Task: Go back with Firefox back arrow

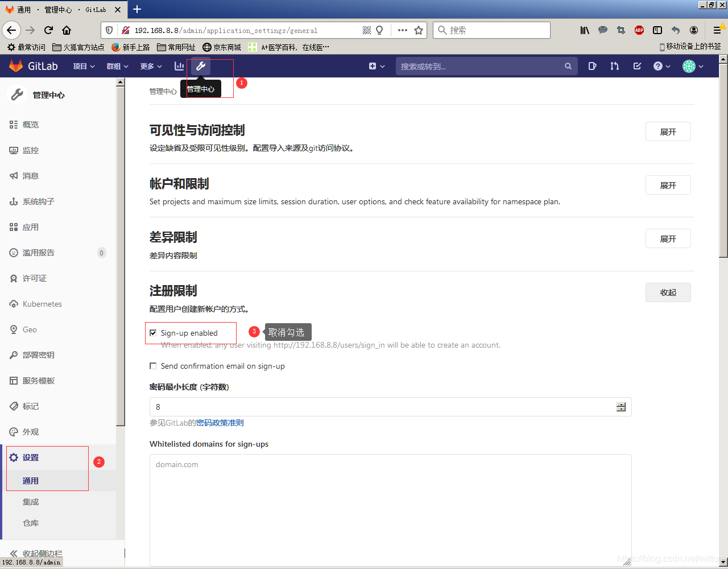Action: (12, 30)
